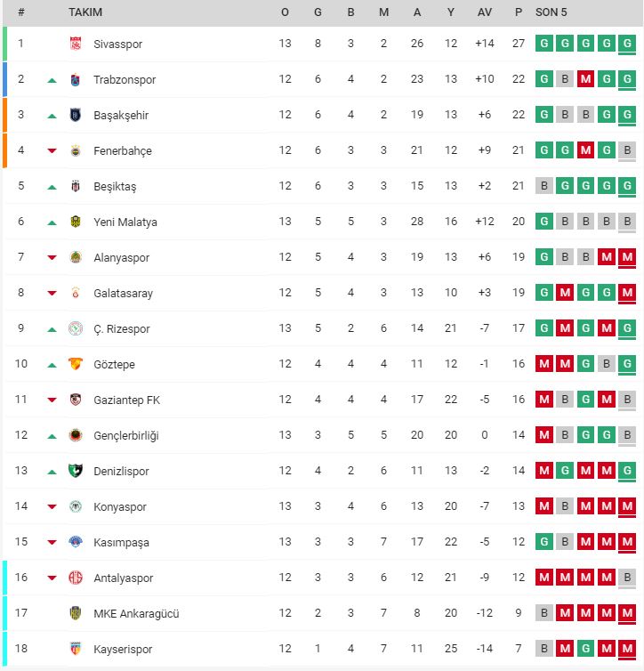Click the Göztepe club badge

point(76,364)
